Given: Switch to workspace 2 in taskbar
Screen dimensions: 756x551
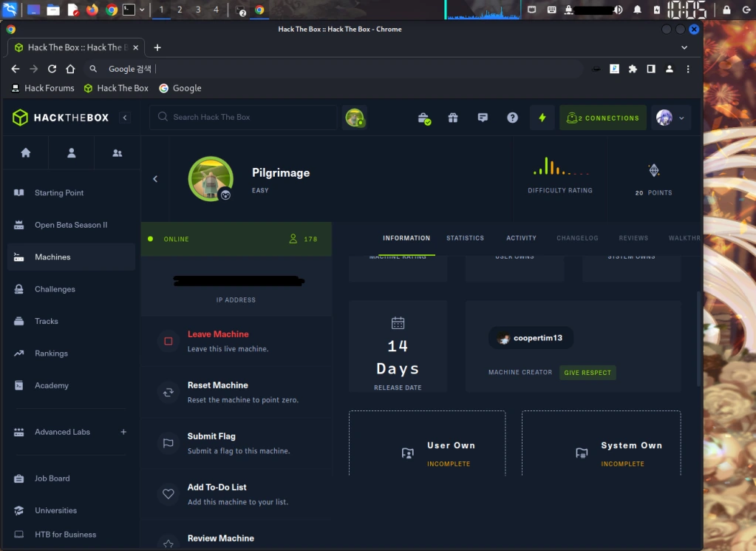Looking at the screenshot, I should tap(180, 10).
